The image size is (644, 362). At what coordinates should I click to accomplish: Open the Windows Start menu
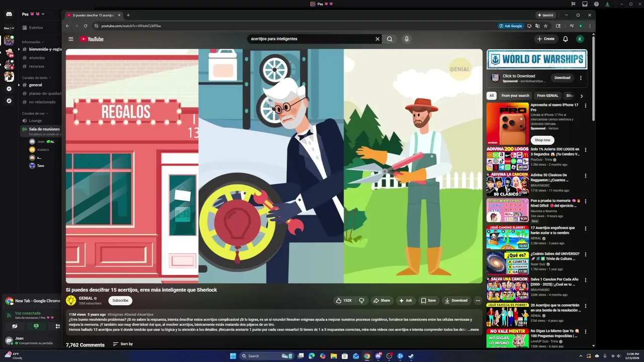pos(233,356)
